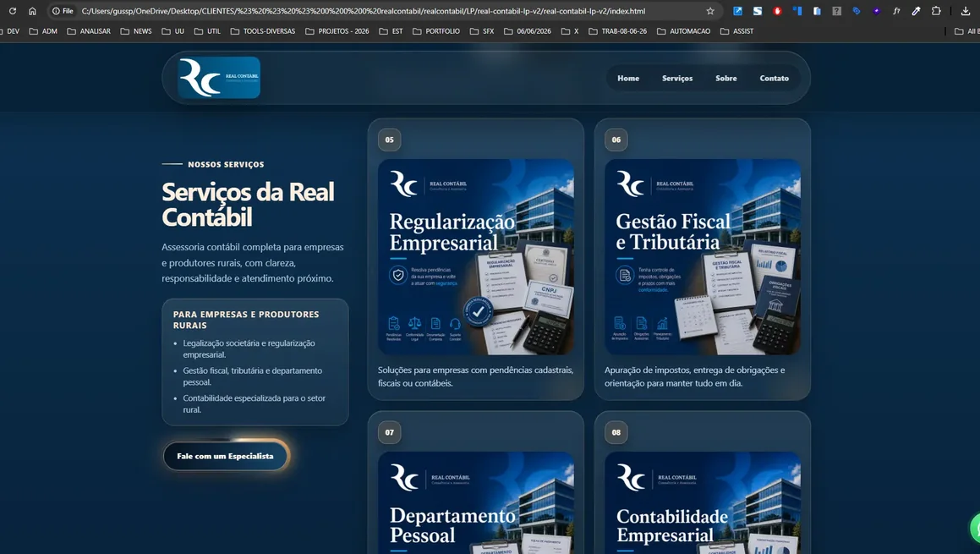Click text Apuração de impostos, entrega de obrigações
This screenshot has height=554, width=980.
tap(695, 376)
